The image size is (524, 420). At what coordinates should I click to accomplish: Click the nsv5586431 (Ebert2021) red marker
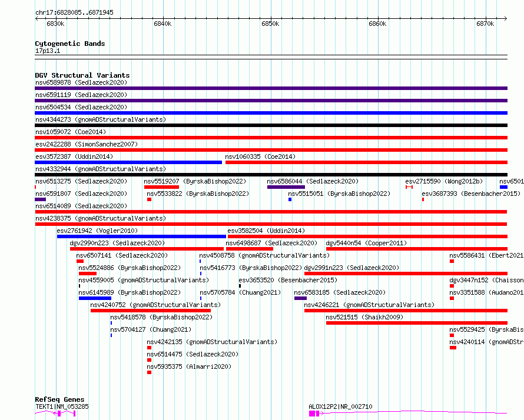(452, 261)
